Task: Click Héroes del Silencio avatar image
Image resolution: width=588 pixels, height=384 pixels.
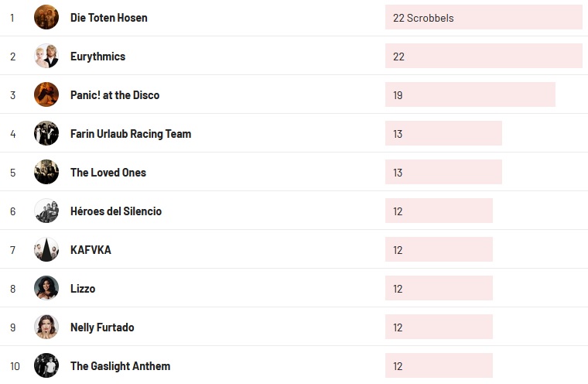Action: tap(46, 211)
